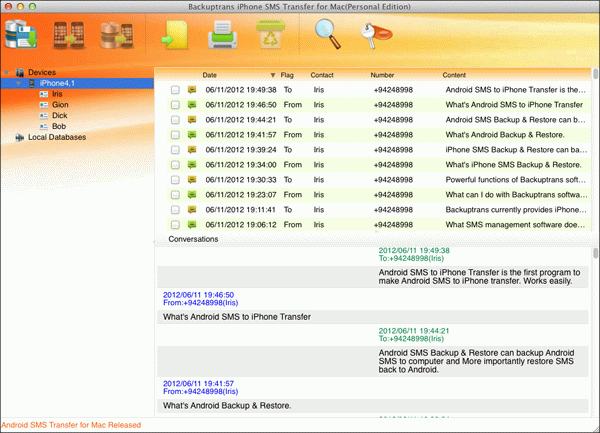Screen dimensions: 600x433
Task: Sort by the Flag column header
Action: (287, 75)
